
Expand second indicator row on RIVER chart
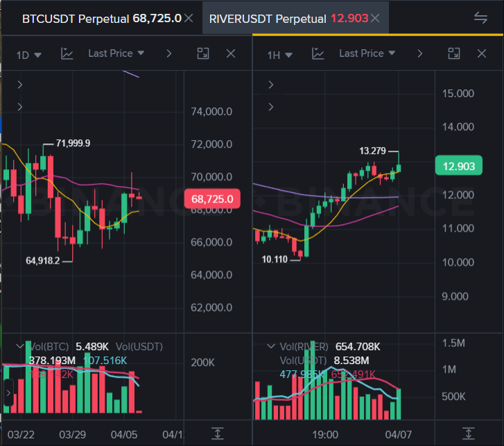[271, 107]
